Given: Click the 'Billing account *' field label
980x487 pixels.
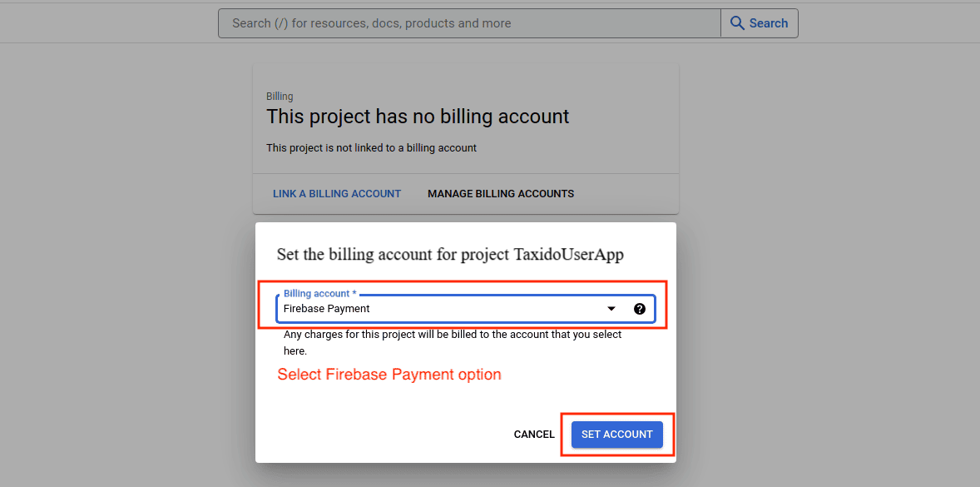Looking at the screenshot, I should 320,294.
